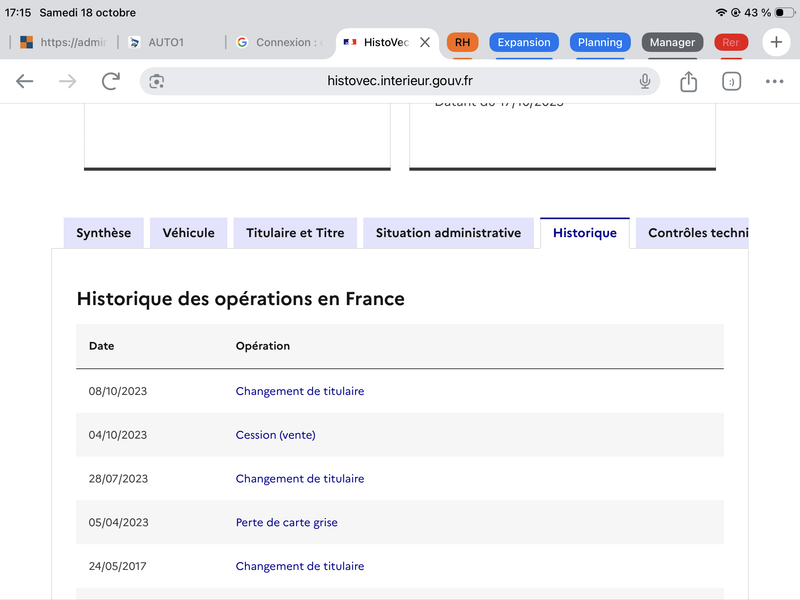Open the share sheet icon
This screenshot has width=800, height=600.
688,82
